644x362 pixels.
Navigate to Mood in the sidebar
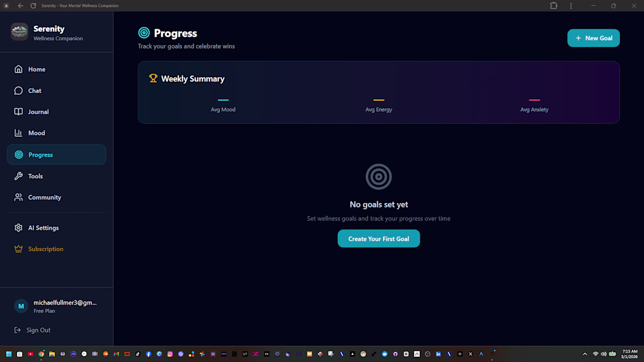coord(57,133)
